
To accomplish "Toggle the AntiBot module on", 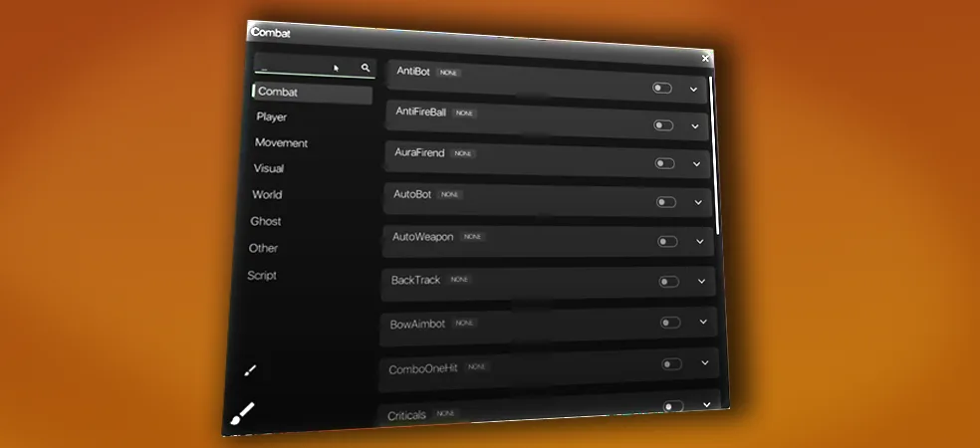I will (662, 89).
